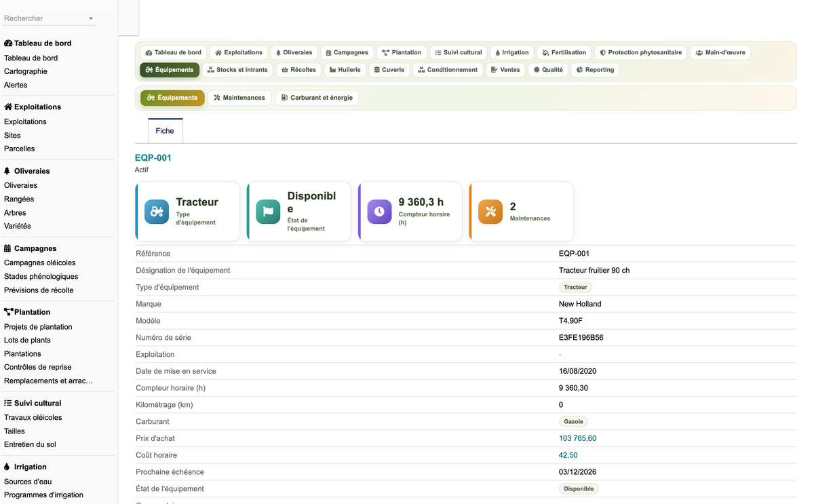Image resolution: width=814 pixels, height=504 pixels.
Task: Open the Huilerie module
Action: pos(345,70)
